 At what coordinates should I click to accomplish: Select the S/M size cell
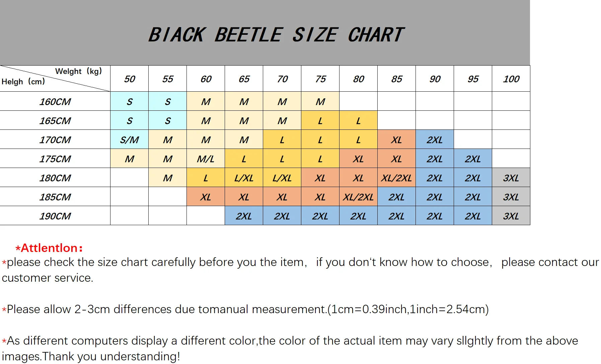pyautogui.click(x=129, y=140)
